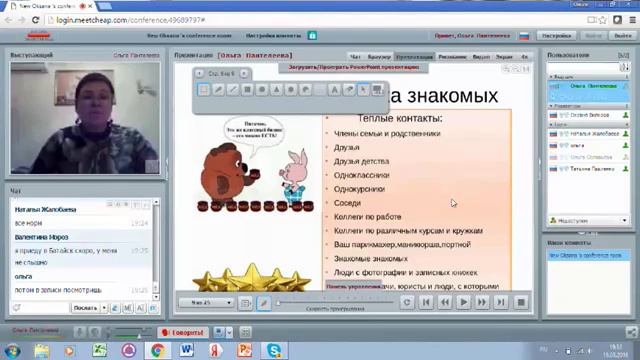Bookmark this page star icon
This screenshot has height=360, width=640.
(602, 20)
